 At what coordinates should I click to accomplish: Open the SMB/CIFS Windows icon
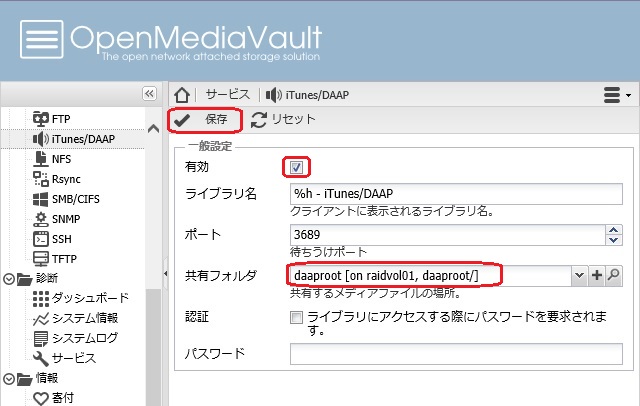pyautogui.click(x=40, y=199)
